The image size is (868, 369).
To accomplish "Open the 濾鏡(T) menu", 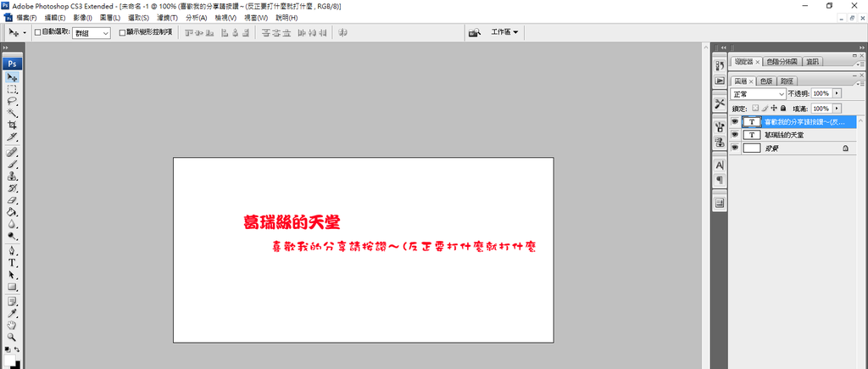I will click(x=167, y=19).
